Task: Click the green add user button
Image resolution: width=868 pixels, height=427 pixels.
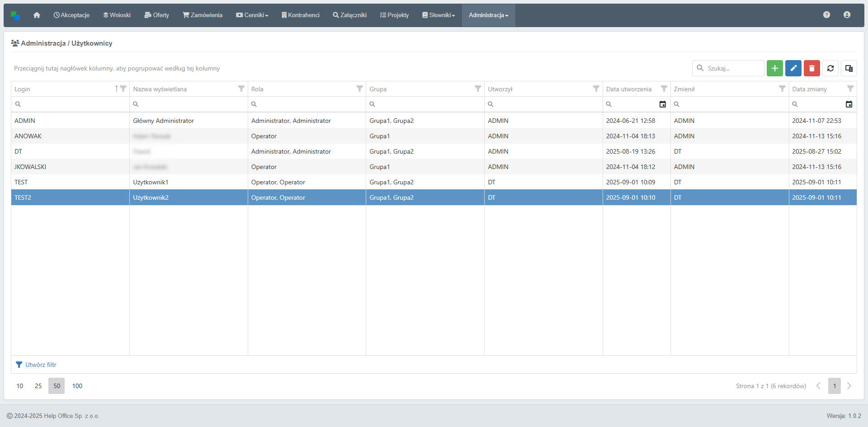Action: pos(774,68)
